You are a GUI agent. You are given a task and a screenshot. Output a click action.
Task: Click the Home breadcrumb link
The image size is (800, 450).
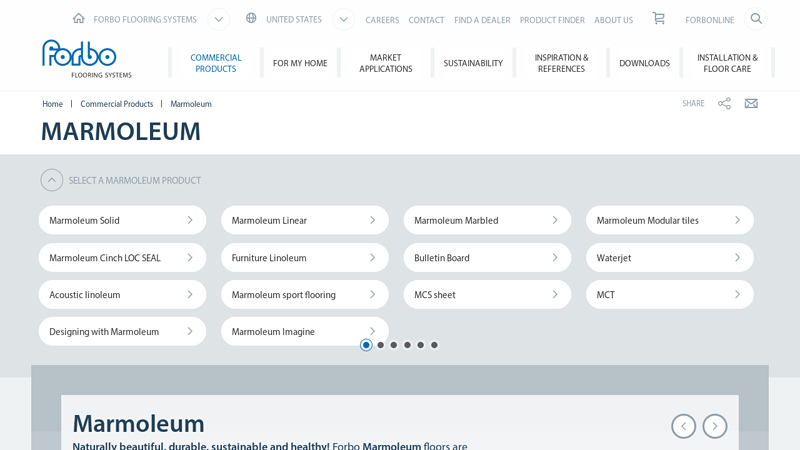click(x=53, y=104)
